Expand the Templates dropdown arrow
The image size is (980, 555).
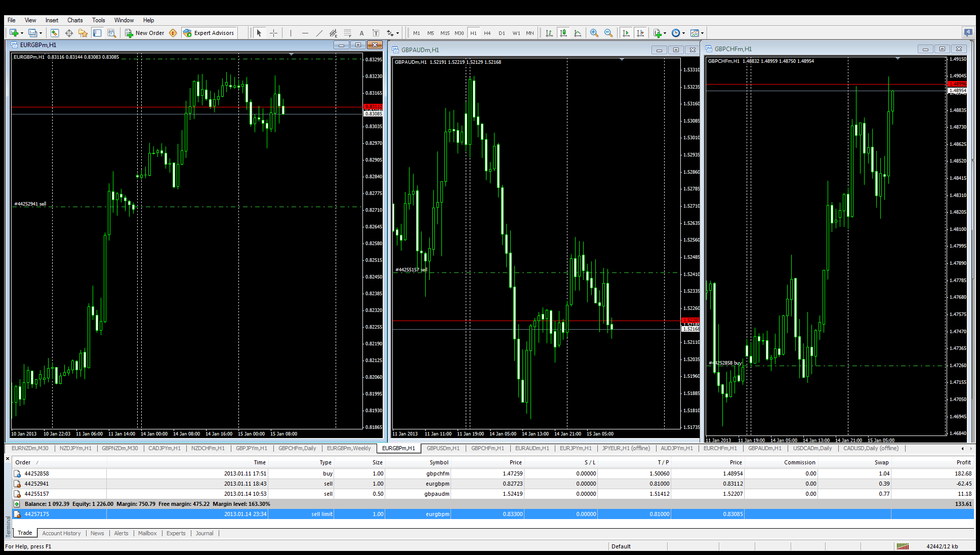(x=702, y=33)
